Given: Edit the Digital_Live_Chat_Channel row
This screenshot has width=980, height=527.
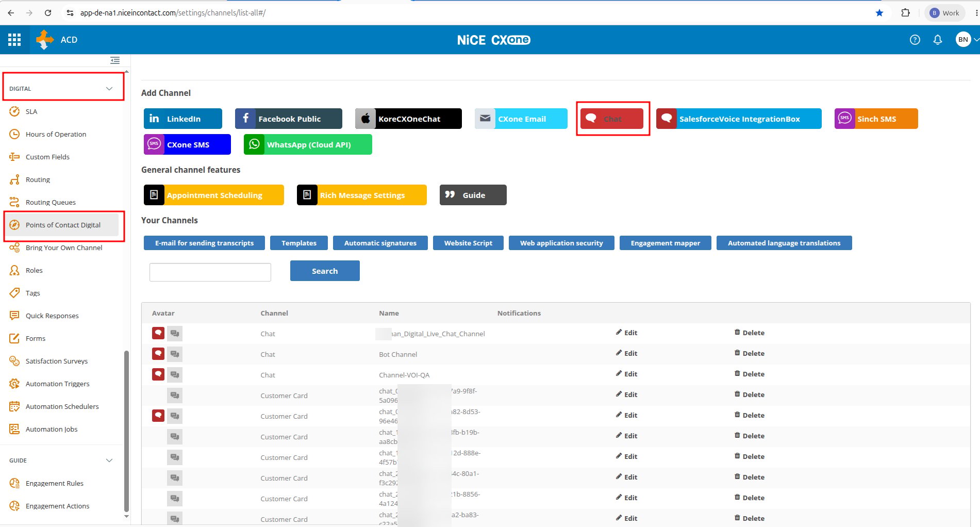Looking at the screenshot, I should tap(626, 333).
